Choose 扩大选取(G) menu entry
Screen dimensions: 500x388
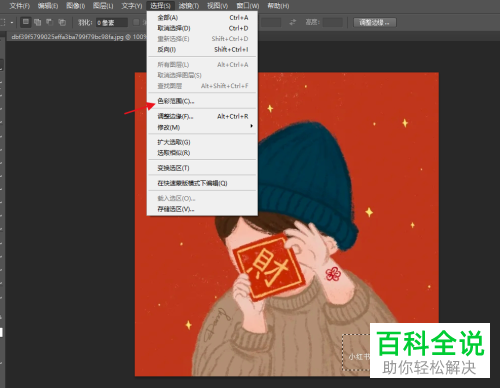202,142
